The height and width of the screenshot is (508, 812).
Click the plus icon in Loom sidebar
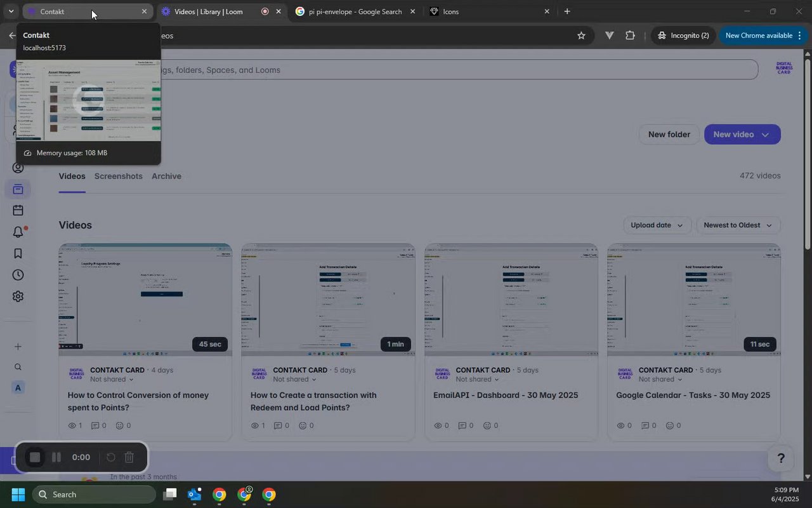point(18,347)
